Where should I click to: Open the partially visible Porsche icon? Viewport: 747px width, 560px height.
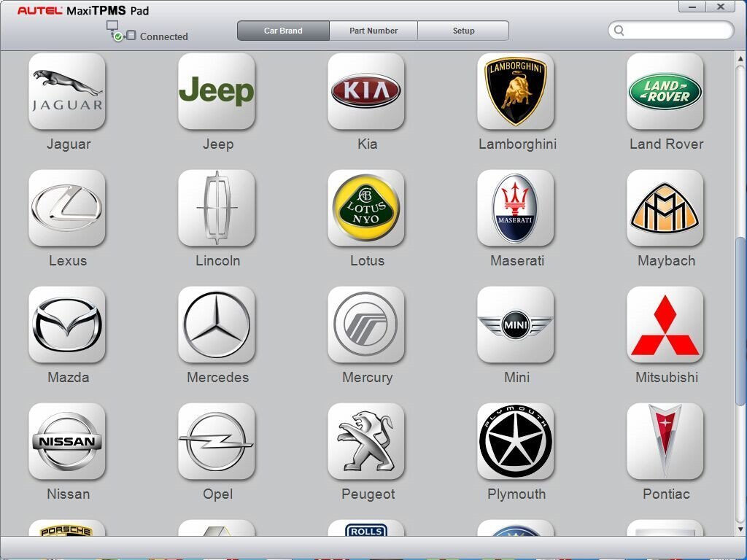point(66,528)
